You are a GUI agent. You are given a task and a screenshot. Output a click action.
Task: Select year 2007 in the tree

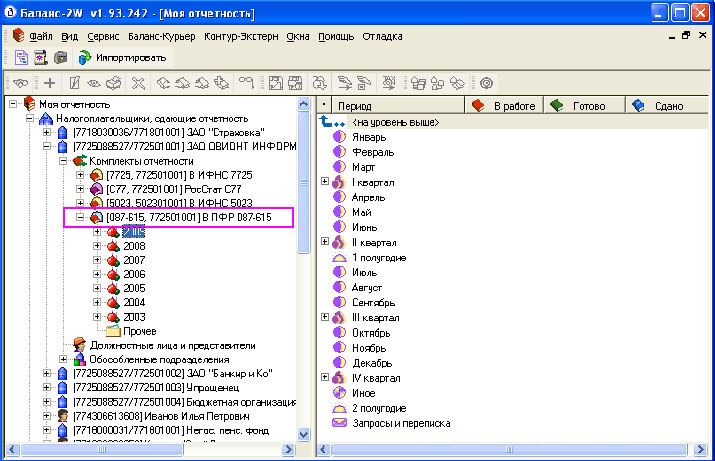click(x=134, y=260)
